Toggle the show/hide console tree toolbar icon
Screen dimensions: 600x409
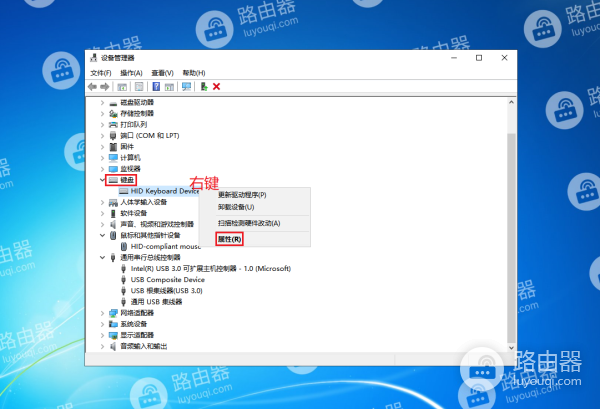click(122, 87)
